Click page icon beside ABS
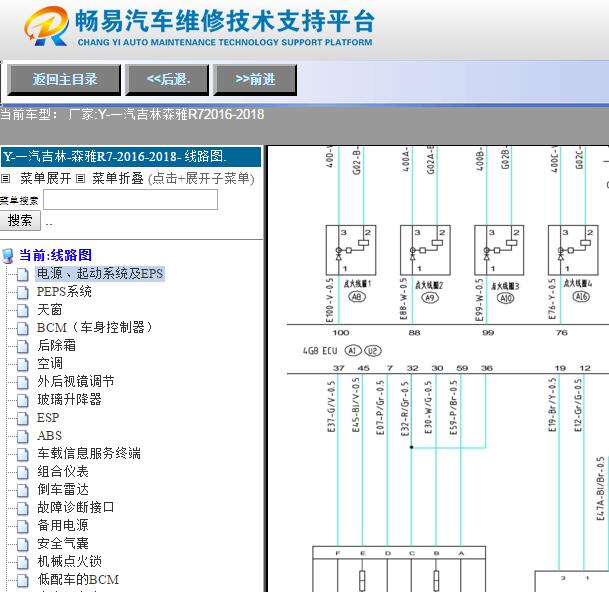 click(23, 436)
